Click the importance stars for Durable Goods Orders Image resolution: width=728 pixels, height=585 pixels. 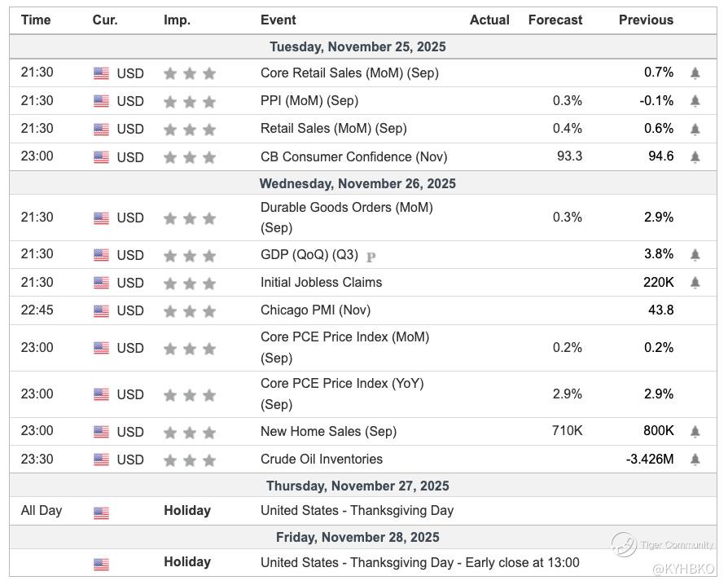click(189, 218)
